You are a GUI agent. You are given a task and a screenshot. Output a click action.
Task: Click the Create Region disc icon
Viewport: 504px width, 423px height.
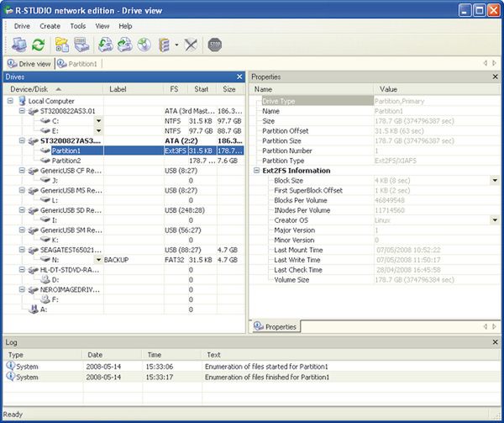tap(144, 45)
